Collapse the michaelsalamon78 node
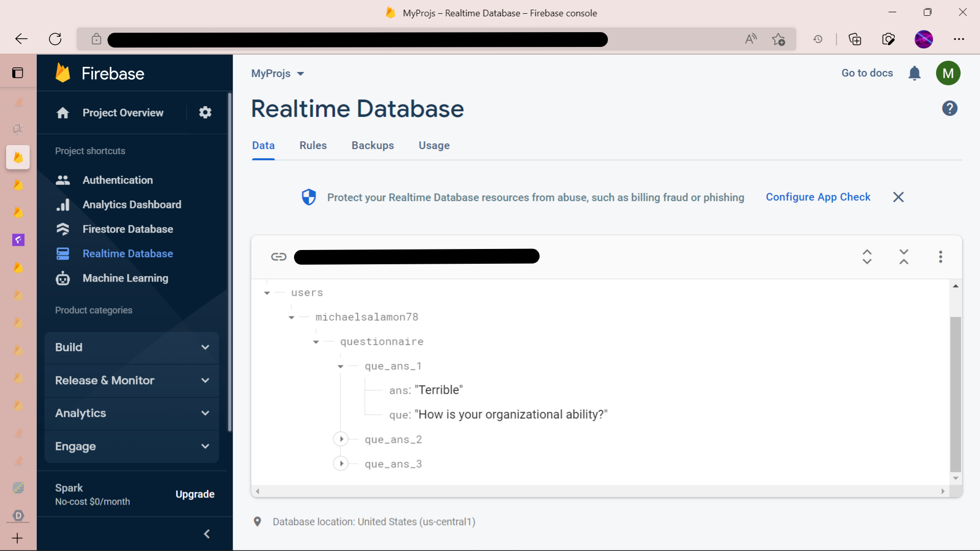The image size is (980, 551). point(291,317)
